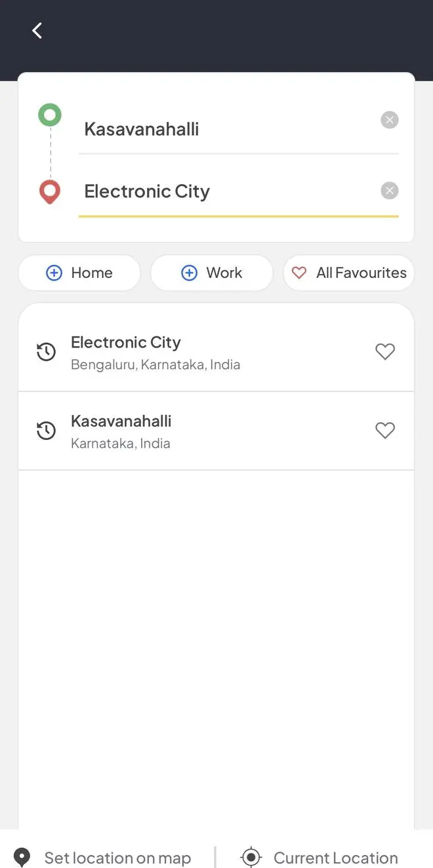Clear the Electronic City destination field
This screenshot has height=868, width=433.
click(390, 191)
